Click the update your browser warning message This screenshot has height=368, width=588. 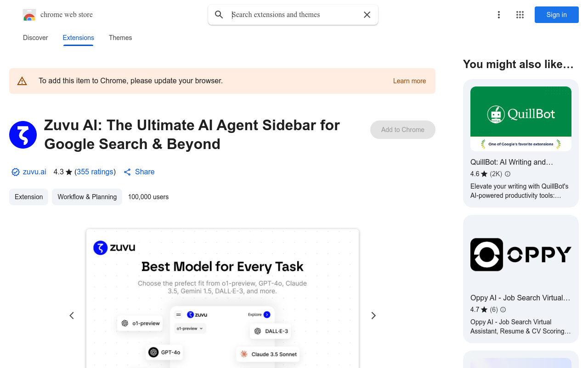coord(131,81)
